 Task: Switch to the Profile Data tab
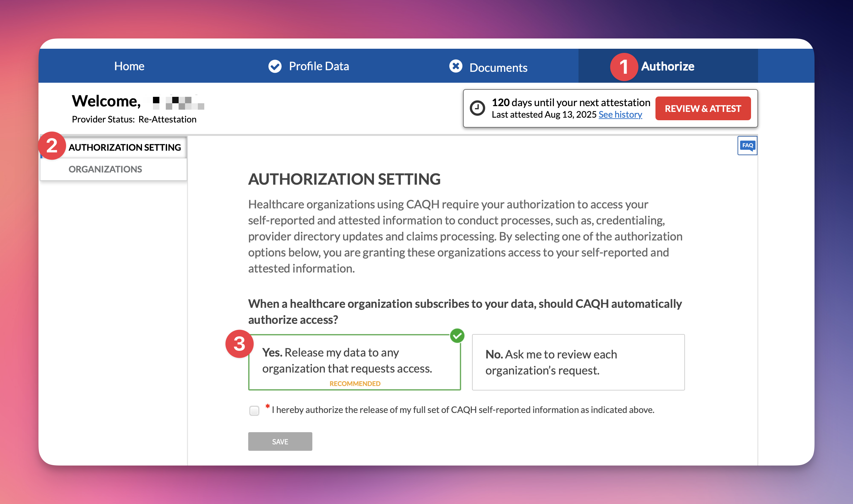319,66
